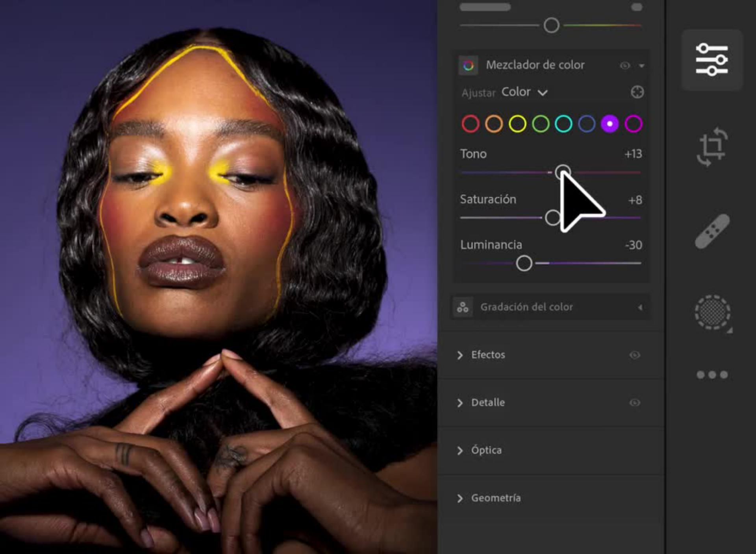Image resolution: width=756 pixels, height=554 pixels.
Task: Select the Healing bandage tool
Action: [x=712, y=231]
